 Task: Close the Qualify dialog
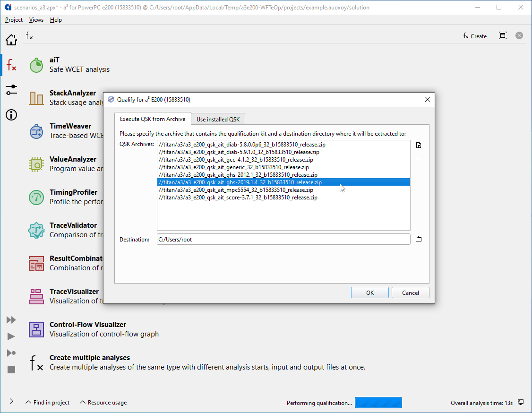(428, 99)
